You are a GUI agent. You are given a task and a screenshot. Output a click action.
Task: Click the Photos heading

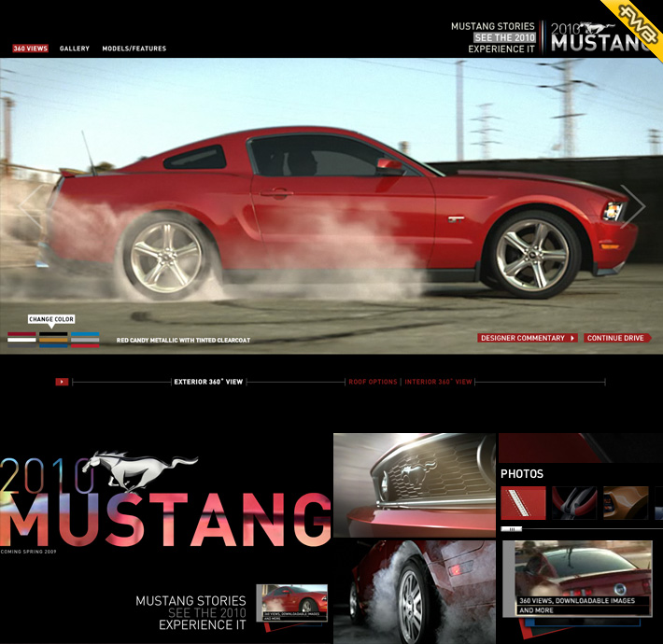coord(522,474)
